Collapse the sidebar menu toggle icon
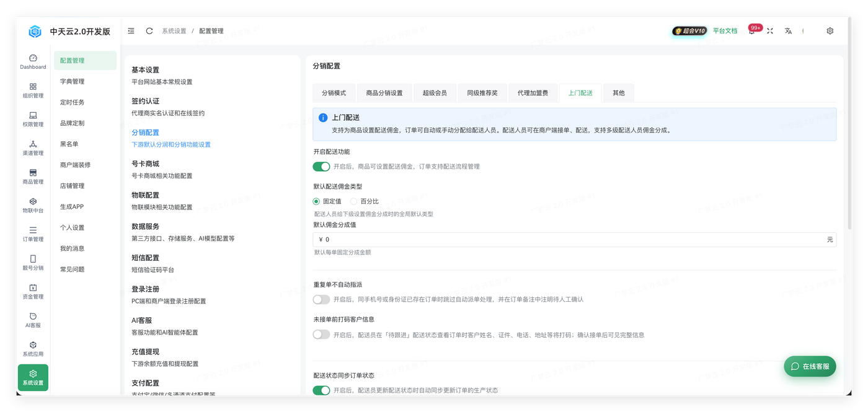868x412 pixels. click(131, 31)
